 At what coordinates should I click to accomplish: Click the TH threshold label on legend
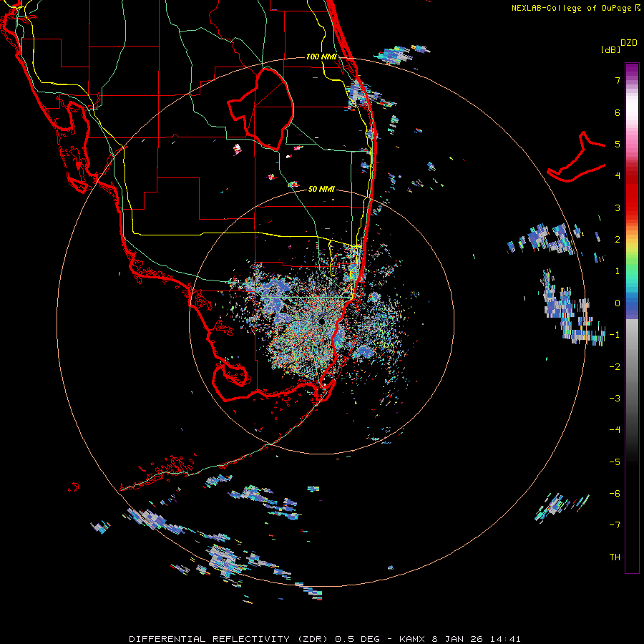[615, 557]
